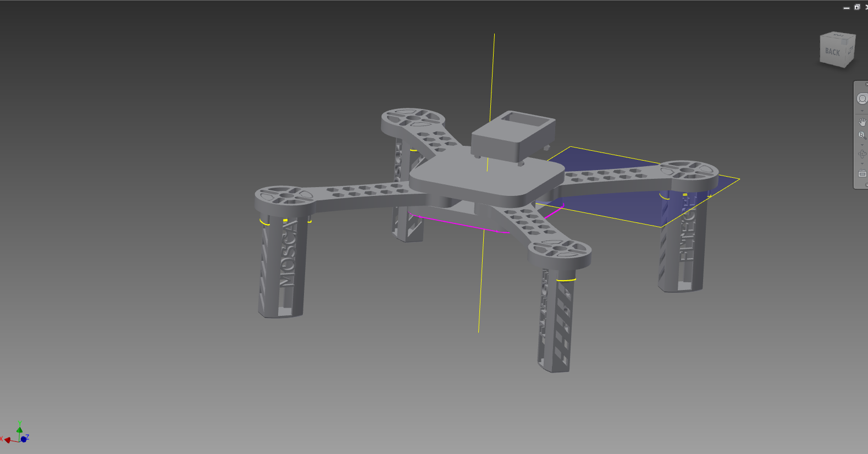Click the MOSCA embossed text on leg
Screen dimensions: 868x454
(289, 253)
